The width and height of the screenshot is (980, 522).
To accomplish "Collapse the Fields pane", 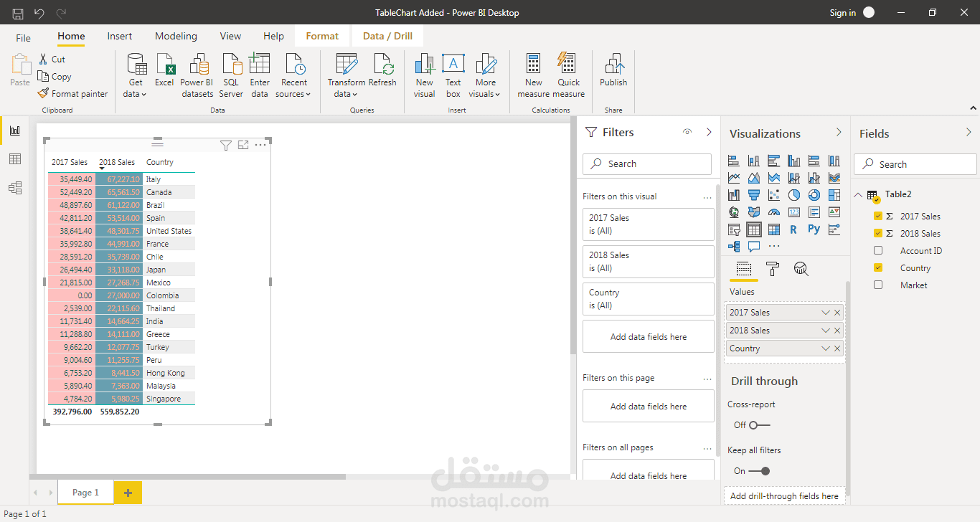I will point(969,133).
